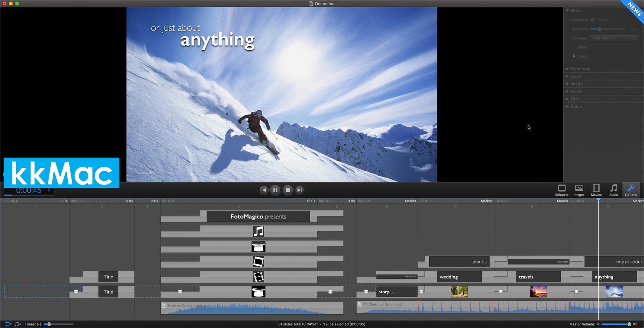
Task: Pause the slideshow playback
Action: (275, 190)
